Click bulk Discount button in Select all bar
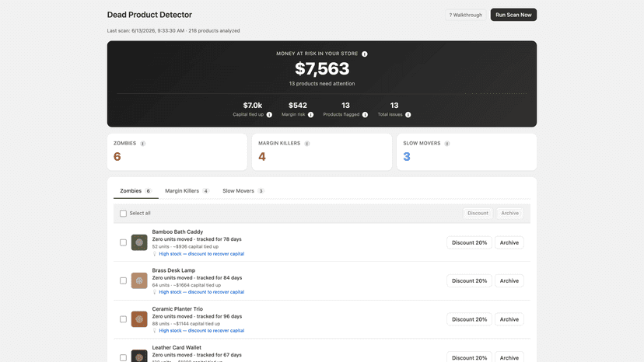Image resolution: width=644 pixels, height=362 pixels. pos(478,213)
